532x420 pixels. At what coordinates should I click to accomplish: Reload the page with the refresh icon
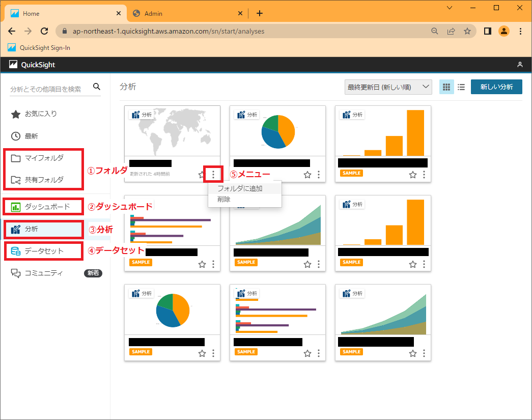(x=44, y=31)
